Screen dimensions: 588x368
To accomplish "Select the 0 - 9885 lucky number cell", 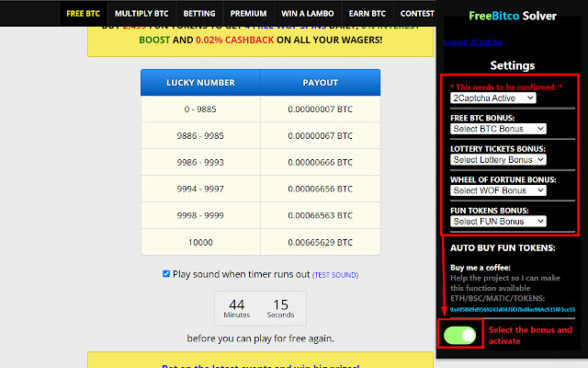I will (x=200, y=109).
